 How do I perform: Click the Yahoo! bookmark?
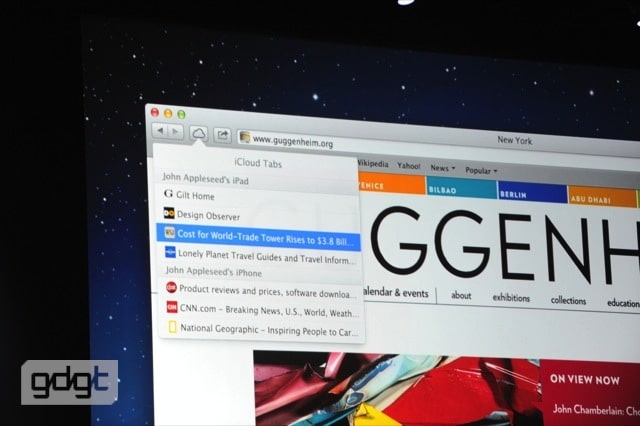[409, 166]
